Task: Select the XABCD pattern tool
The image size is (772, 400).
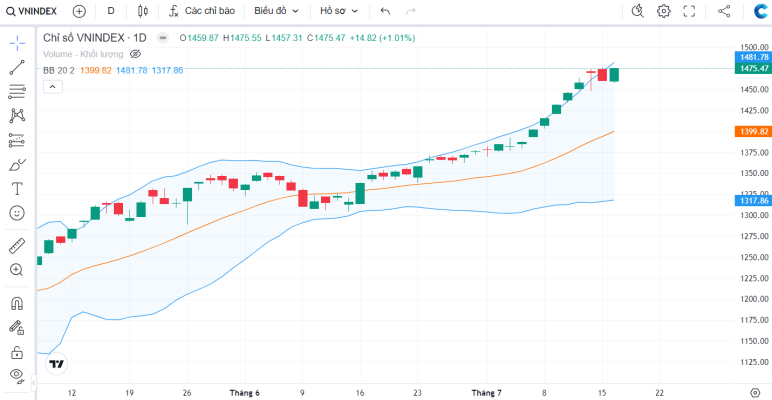Action: point(17,116)
